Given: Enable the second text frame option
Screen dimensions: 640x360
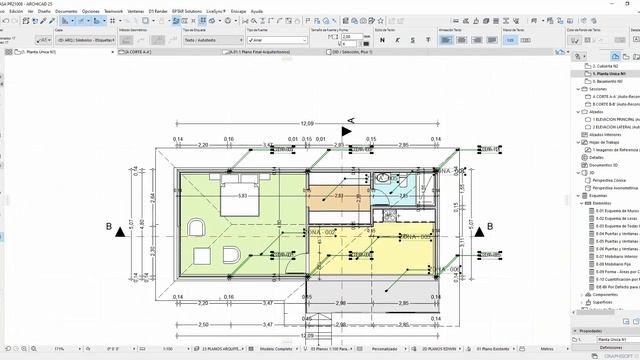Looking at the screenshot, I should 526,40.
